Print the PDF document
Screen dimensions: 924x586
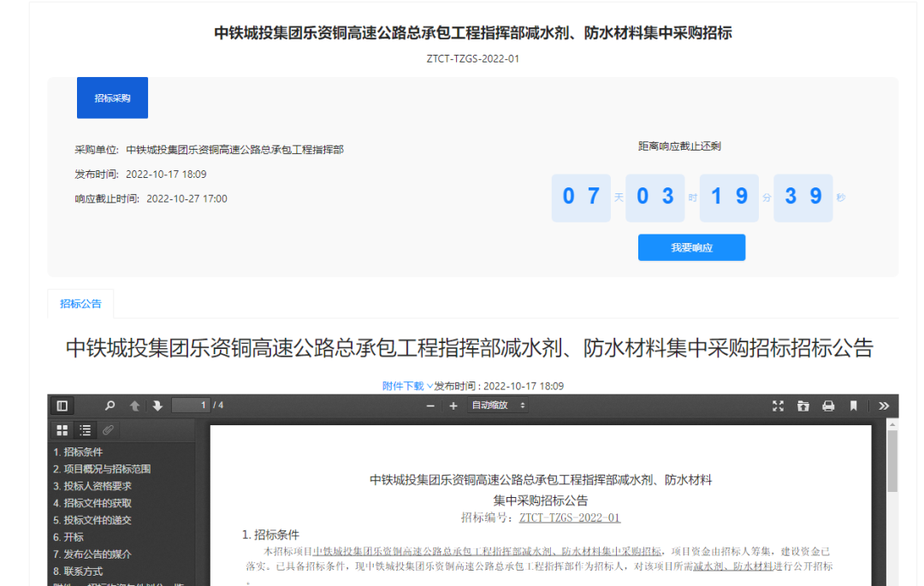[x=828, y=405]
